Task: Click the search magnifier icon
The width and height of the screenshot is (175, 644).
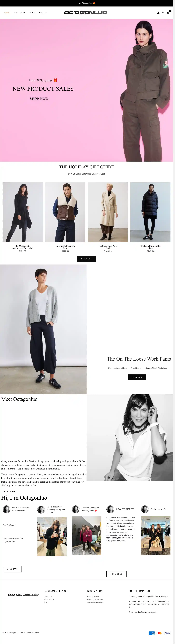Action: tap(163, 13)
